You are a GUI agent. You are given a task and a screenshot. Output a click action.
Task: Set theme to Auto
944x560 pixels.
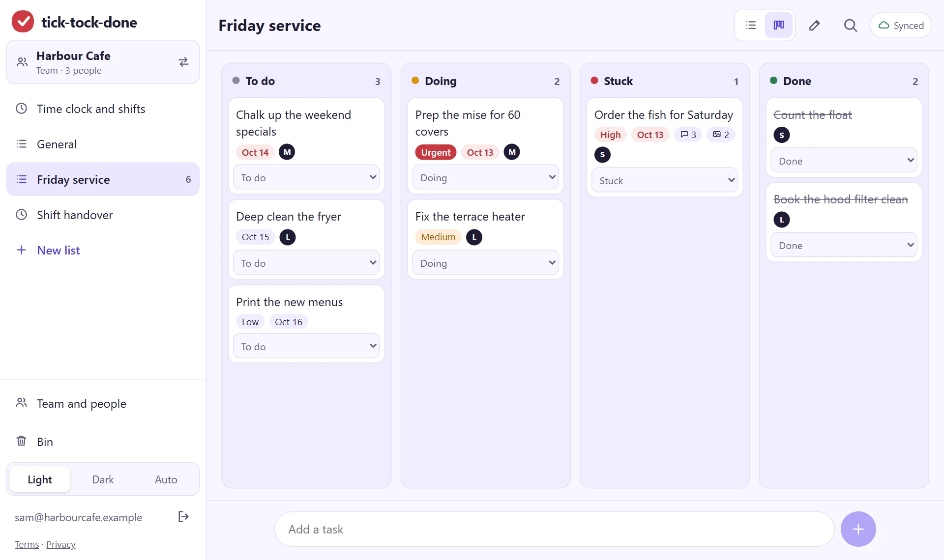point(166,479)
